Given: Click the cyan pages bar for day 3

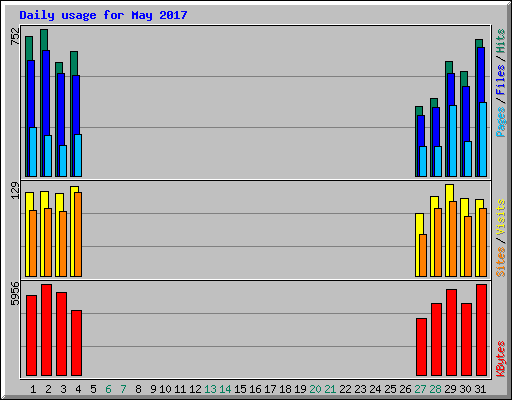Looking at the screenshot, I should [63, 161].
